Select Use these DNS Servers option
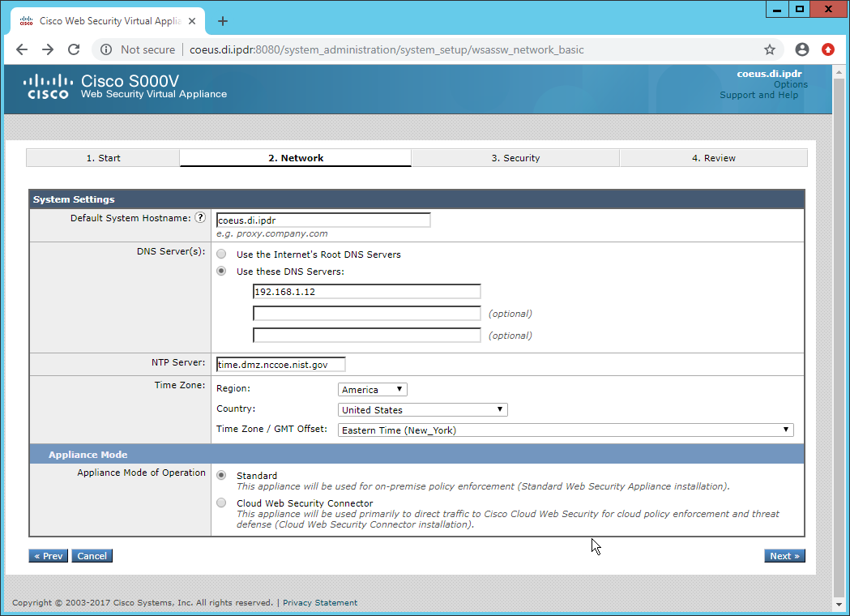The height and width of the screenshot is (616, 850). tap(221, 271)
